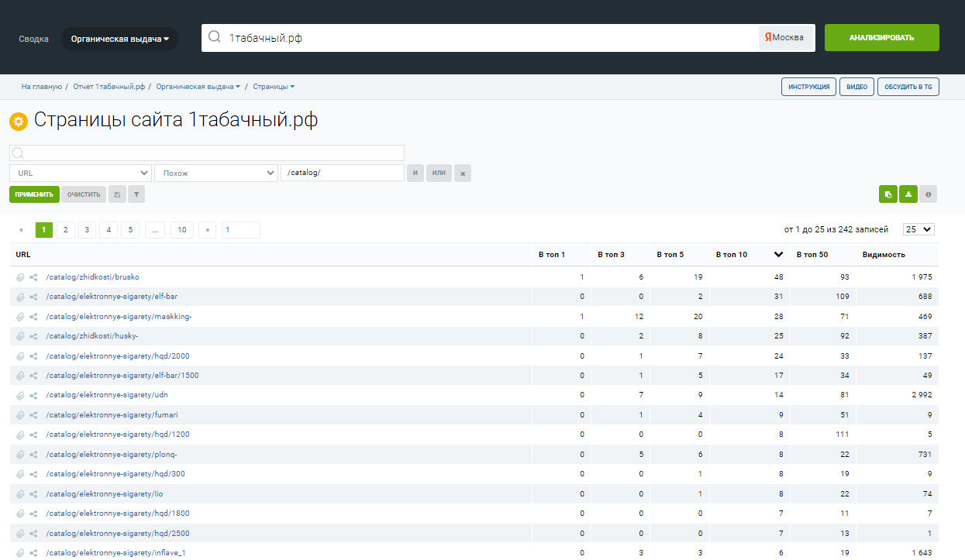Screen dimensions: 965x560
Task: Click the ОБСУДИТЬ В TG button
Action: click(x=908, y=87)
